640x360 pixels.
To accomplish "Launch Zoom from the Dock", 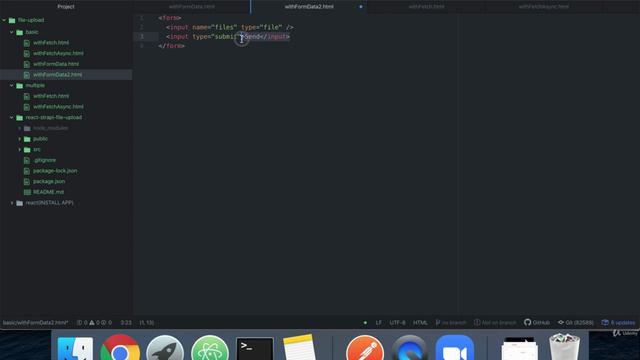I will point(454,348).
